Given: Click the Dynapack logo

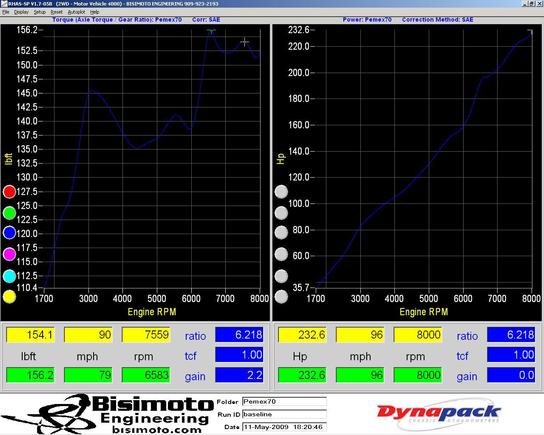Looking at the screenshot, I should pos(439,413).
